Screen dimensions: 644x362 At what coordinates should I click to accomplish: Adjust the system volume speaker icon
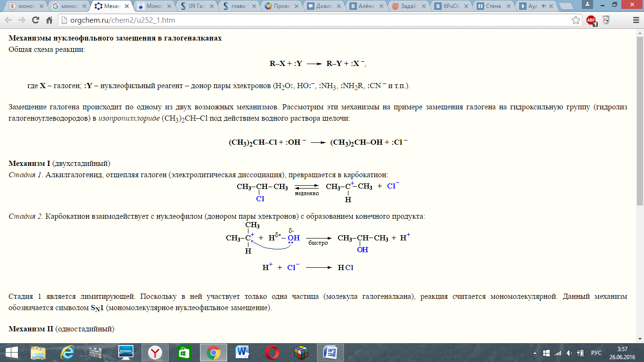tap(570, 353)
